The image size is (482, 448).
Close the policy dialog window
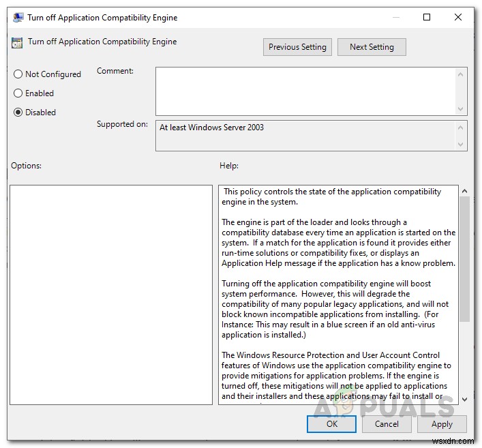coord(457,17)
